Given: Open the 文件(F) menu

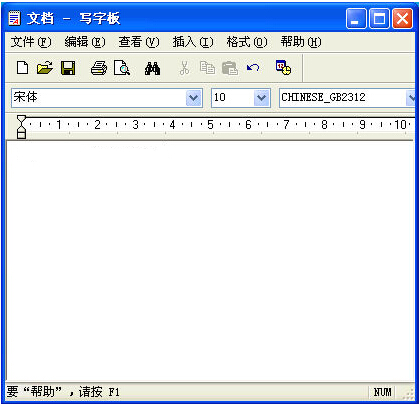Looking at the screenshot, I should click(31, 42).
